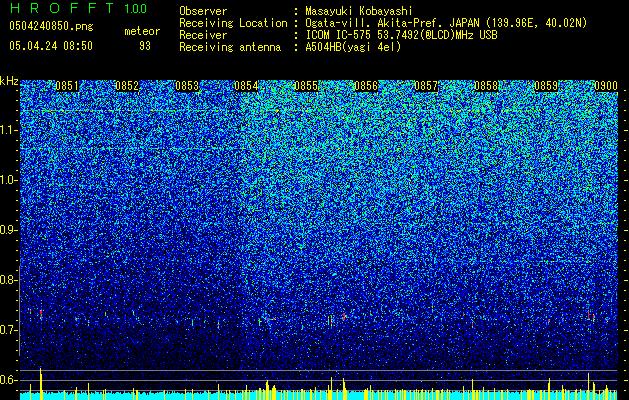Click the 0.7 kHz axis label

point(9,330)
